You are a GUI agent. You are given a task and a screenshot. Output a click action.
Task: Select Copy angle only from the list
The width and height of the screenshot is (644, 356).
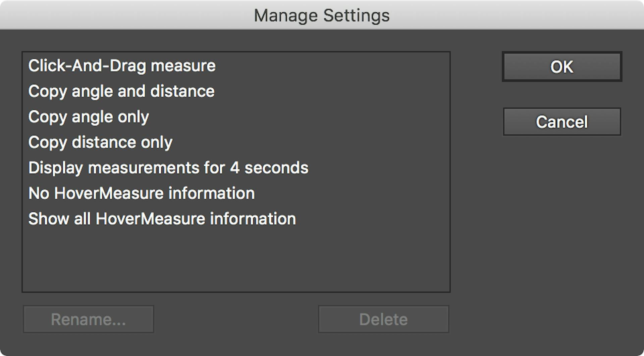pyautogui.click(x=88, y=117)
